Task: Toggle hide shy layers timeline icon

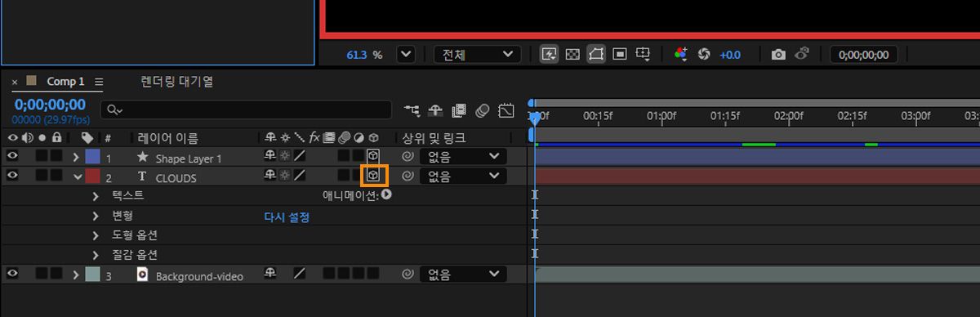Action: pyautogui.click(x=435, y=109)
